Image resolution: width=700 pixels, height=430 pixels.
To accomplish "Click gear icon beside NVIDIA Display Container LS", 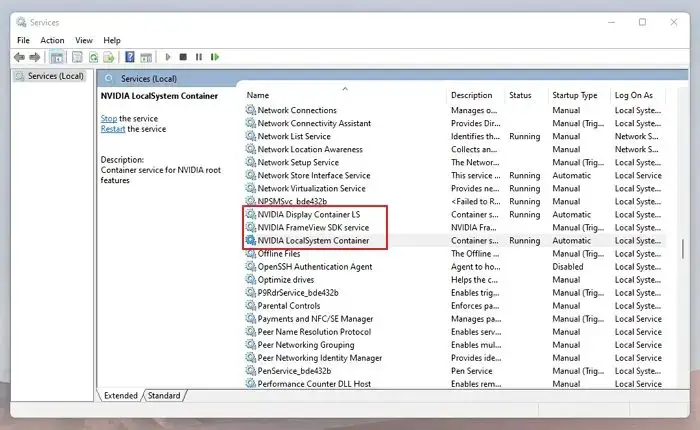I will (250, 214).
